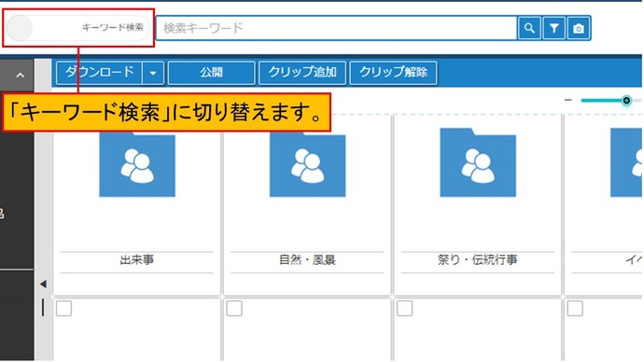Tick the checkbox below the 自然・風景 card
The image size is (644, 362).
coord(234,308)
